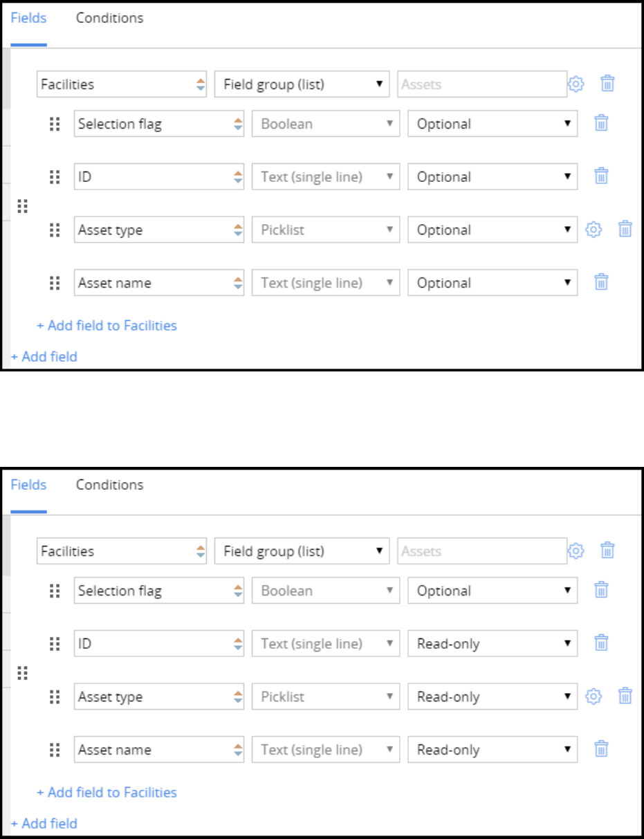Select the Fields tab in the lower panel

[28, 485]
